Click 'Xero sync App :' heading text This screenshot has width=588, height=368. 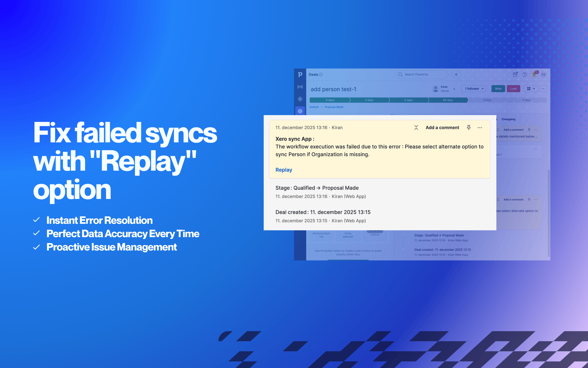click(295, 139)
